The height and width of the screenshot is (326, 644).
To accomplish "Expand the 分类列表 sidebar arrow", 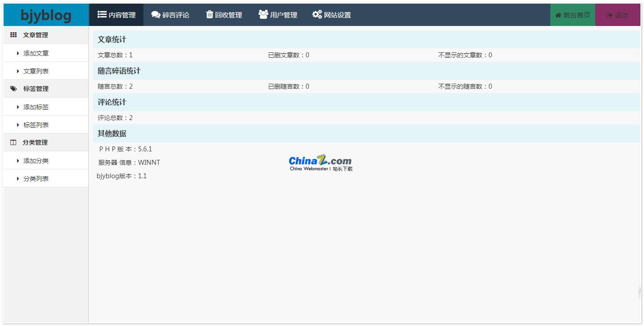I will coord(18,178).
